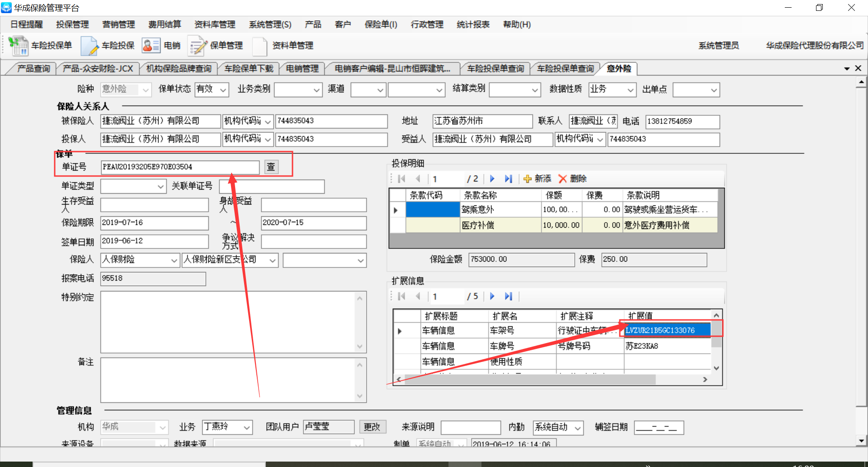Open the 车险投保单 toolbar icon

(19, 46)
